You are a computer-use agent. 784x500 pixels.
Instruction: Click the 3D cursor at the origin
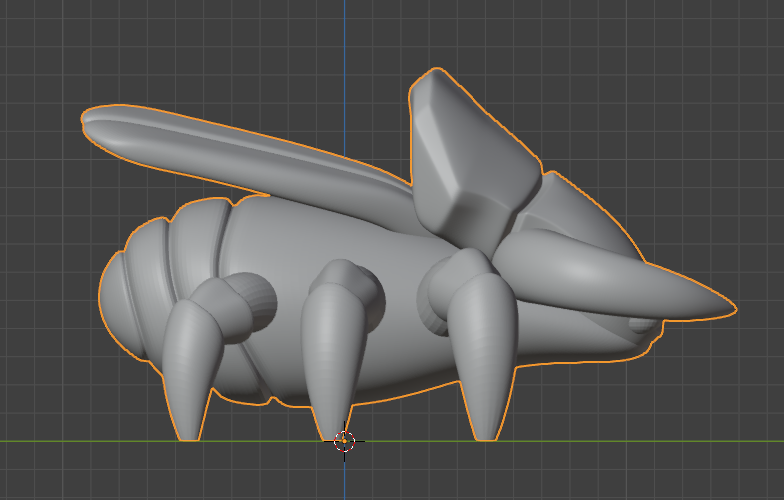(x=344, y=442)
